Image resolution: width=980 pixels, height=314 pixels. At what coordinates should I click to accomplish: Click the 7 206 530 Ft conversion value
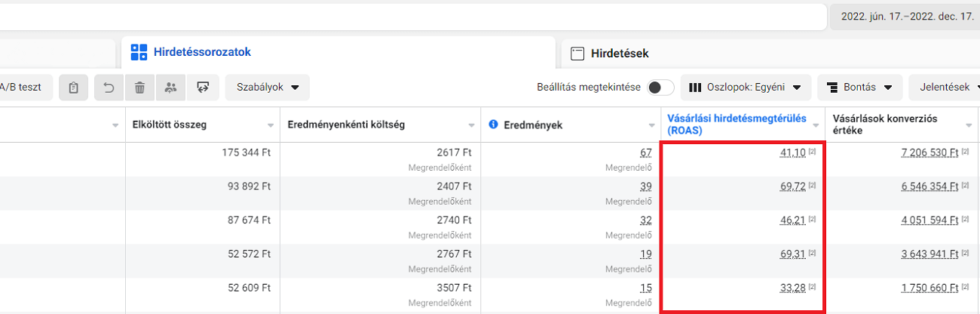[x=929, y=153]
